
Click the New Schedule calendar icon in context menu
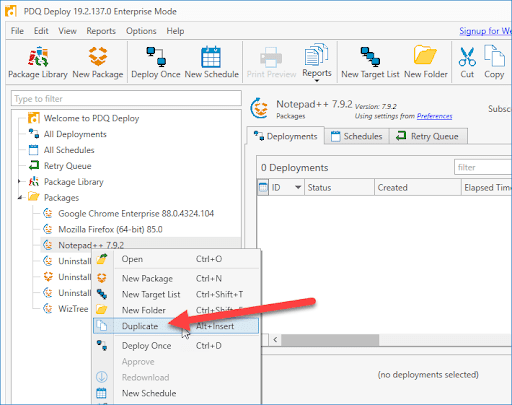click(x=101, y=393)
